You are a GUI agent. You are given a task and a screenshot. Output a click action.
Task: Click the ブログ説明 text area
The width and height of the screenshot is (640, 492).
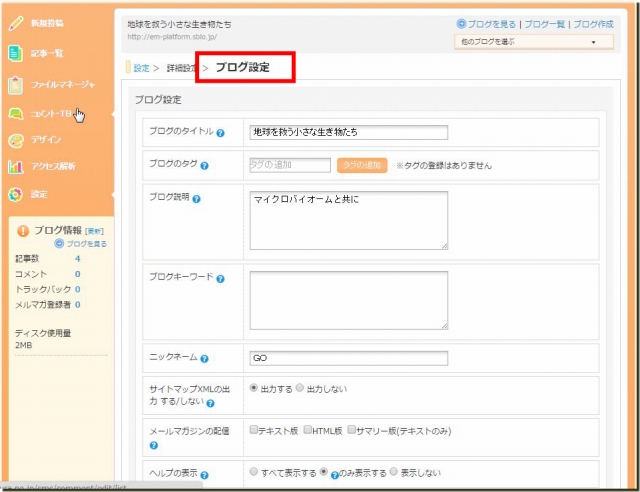click(x=348, y=220)
